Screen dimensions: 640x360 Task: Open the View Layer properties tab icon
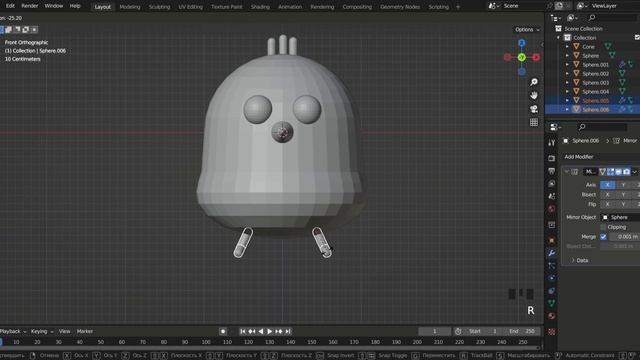click(551, 184)
